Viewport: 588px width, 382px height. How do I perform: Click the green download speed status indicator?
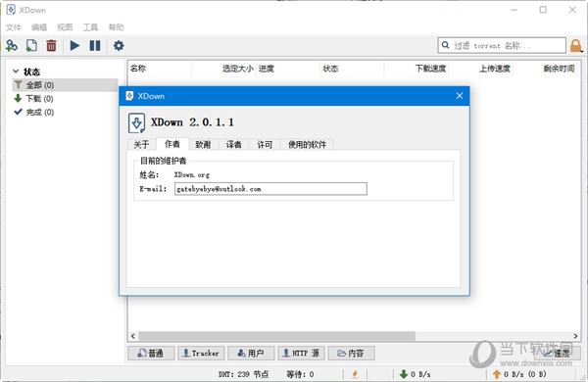(x=416, y=374)
